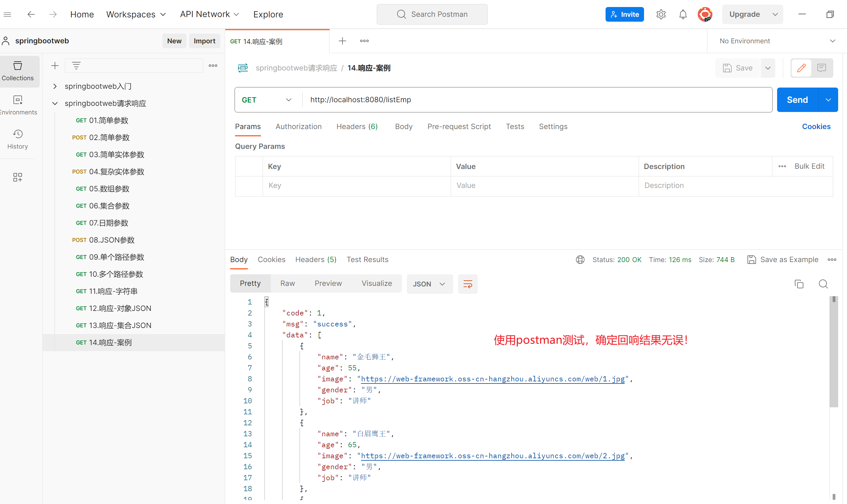Expand the springbootweb入门 collection

click(x=55, y=86)
